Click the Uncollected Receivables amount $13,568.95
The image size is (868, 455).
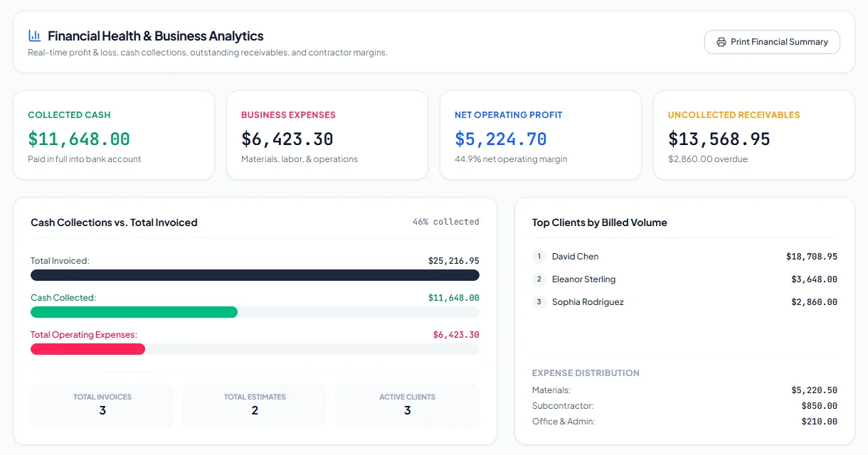click(x=719, y=139)
